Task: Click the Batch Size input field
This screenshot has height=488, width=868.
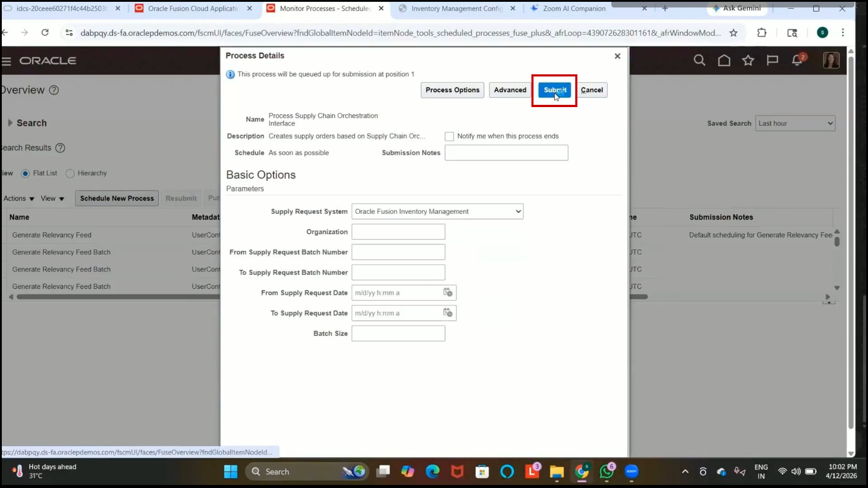Action: coord(398,333)
